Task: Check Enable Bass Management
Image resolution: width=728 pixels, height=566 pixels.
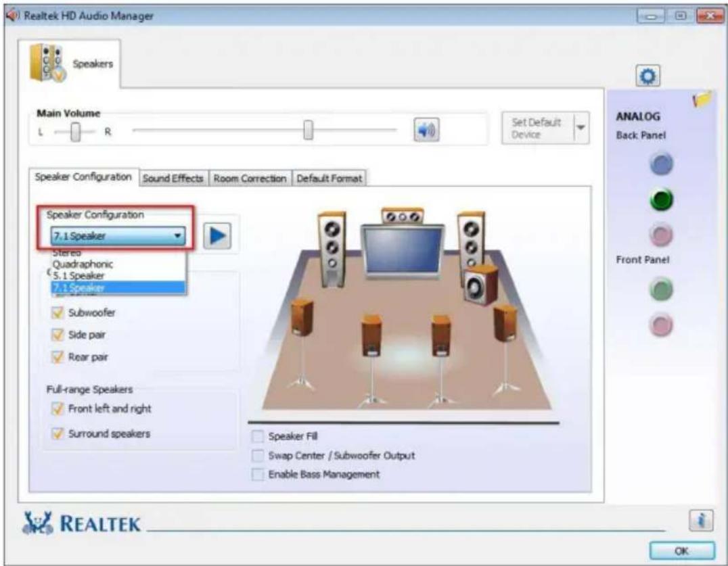Action: (x=257, y=475)
